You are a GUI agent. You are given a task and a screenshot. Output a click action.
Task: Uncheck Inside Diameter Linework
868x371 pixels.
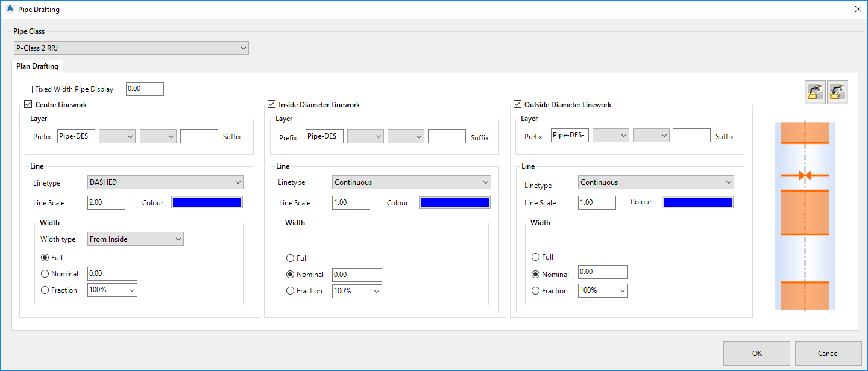pyautogui.click(x=272, y=105)
